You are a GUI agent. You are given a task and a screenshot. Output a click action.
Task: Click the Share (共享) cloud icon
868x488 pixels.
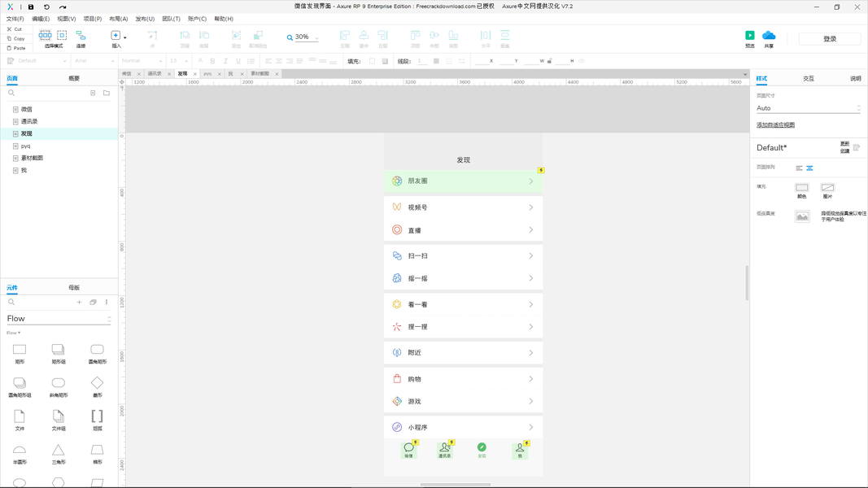click(769, 36)
